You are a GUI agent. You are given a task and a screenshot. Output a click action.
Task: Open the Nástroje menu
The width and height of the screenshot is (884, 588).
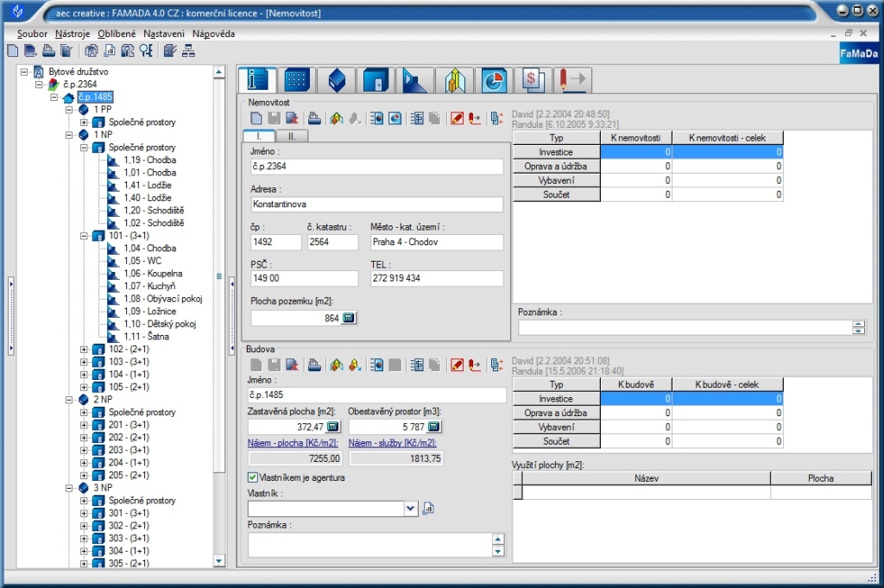pyautogui.click(x=73, y=33)
